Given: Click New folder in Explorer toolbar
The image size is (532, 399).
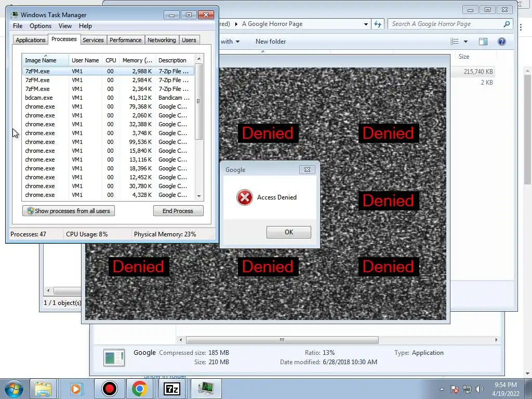Looking at the screenshot, I should [x=270, y=42].
